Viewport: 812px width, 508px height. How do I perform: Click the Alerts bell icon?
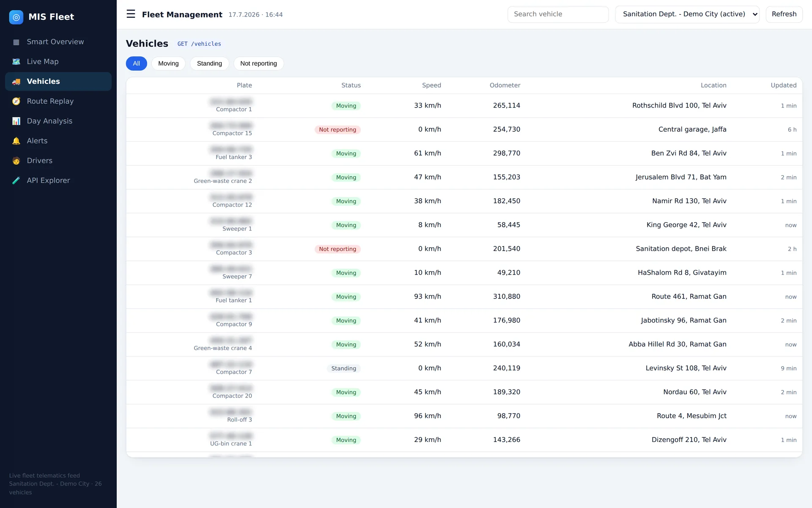pos(16,141)
